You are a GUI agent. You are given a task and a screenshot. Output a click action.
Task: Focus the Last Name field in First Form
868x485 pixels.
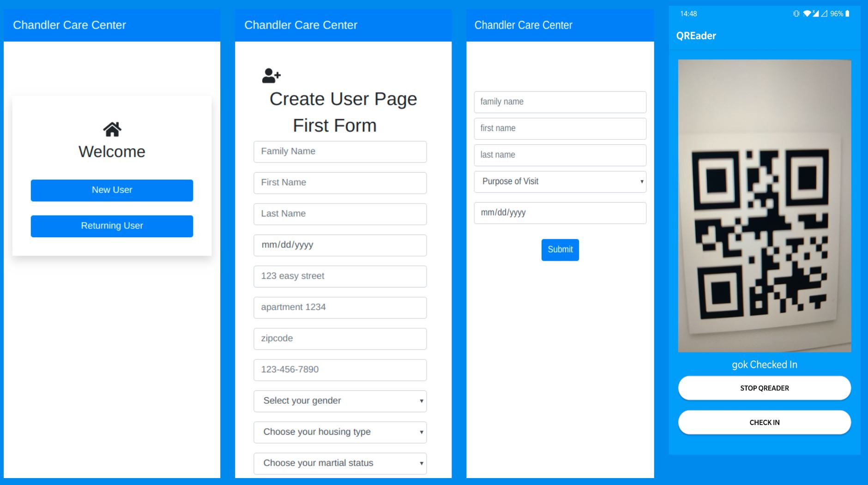tap(340, 214)
